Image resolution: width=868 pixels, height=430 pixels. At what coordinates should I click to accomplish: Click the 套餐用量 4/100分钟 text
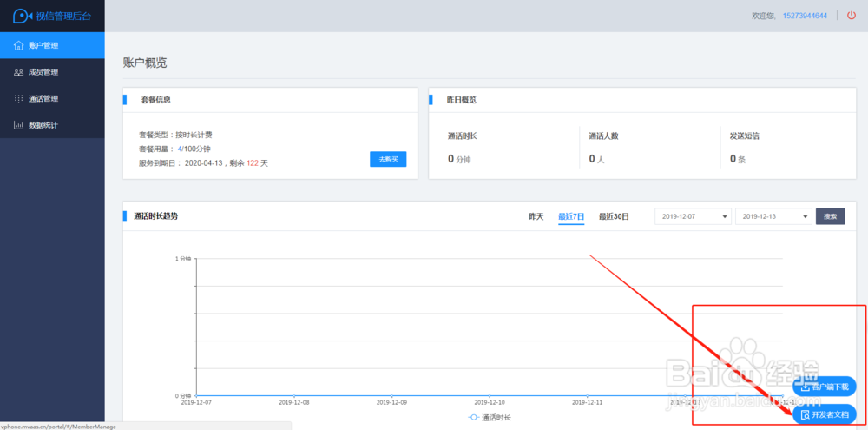tap(175, 149)
